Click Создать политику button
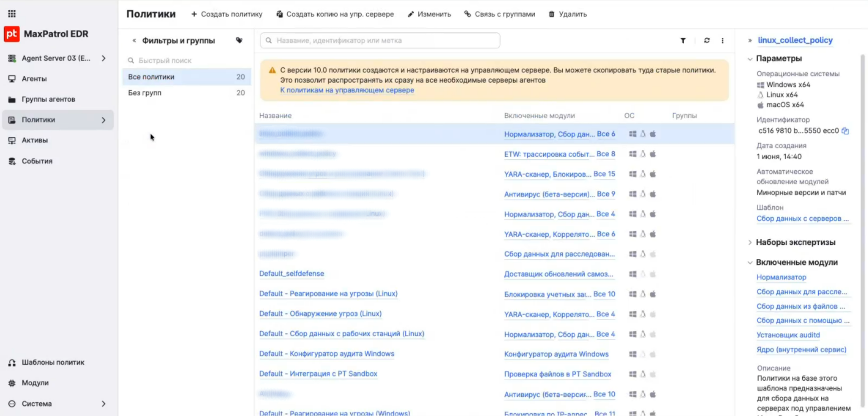The image size is (868, 416). click(x=226, y=14)
